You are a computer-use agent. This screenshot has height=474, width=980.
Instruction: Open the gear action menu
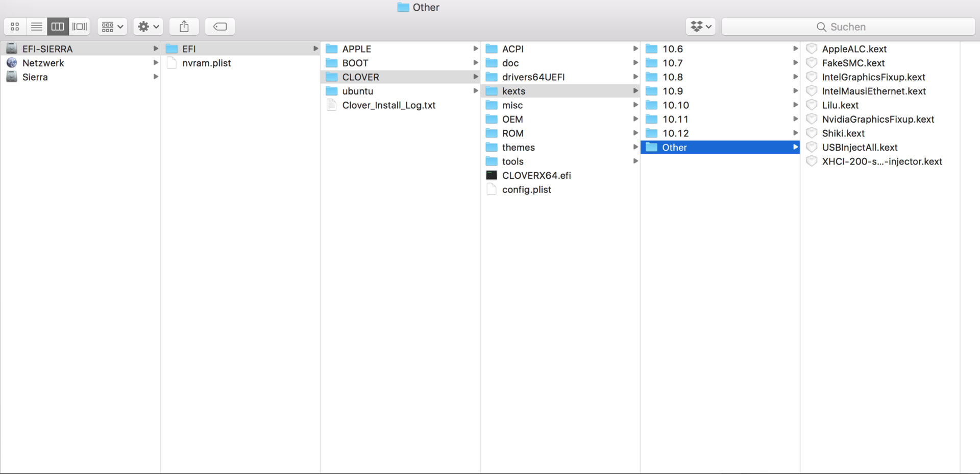click(x=149, y=27)
